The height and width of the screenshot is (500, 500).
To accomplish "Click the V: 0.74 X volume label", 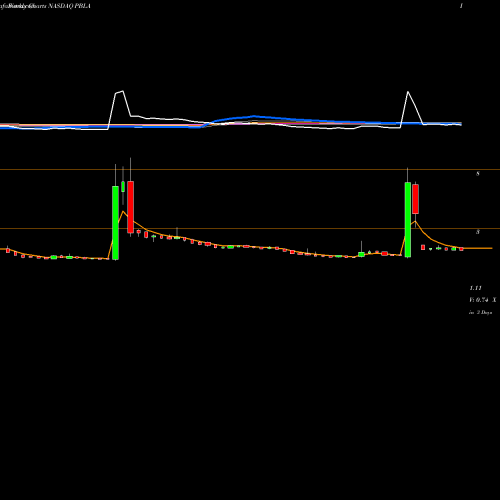I will click(483, 300).
